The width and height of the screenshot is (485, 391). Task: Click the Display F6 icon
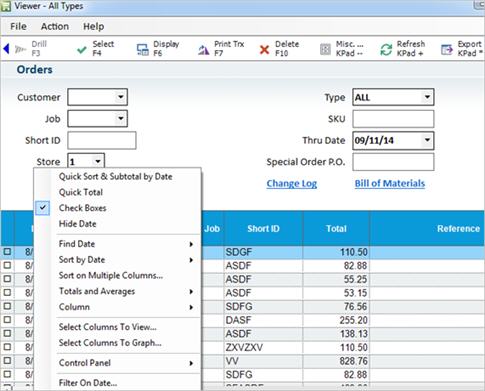(x=143, y=50)
